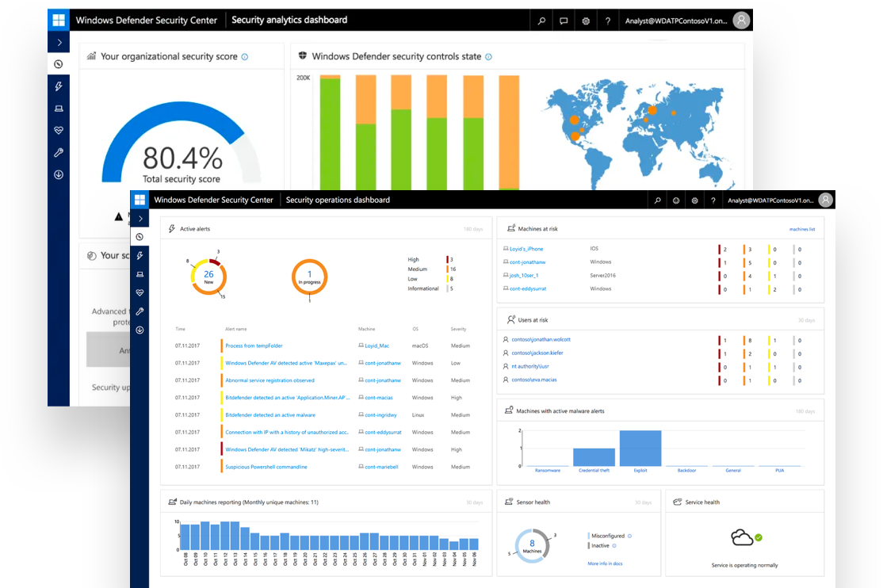
Task: Open feedback smiley in Security operations header
Action: coord(676,200)
